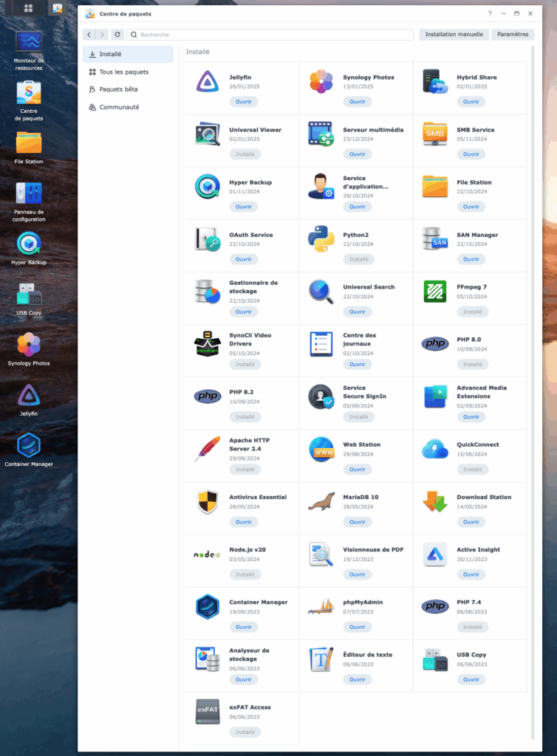Click the Serveur multimédia package icon
557x756 pixels.
[321, 134]
